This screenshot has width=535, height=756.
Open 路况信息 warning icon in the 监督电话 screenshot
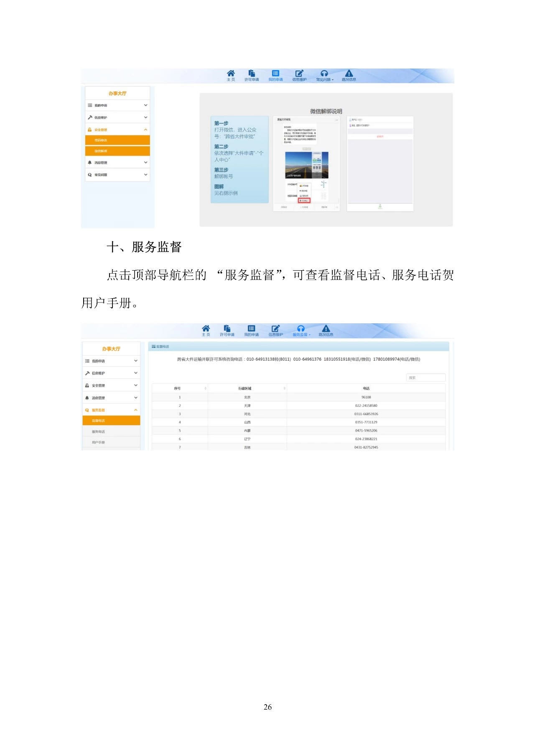[326, 329]
